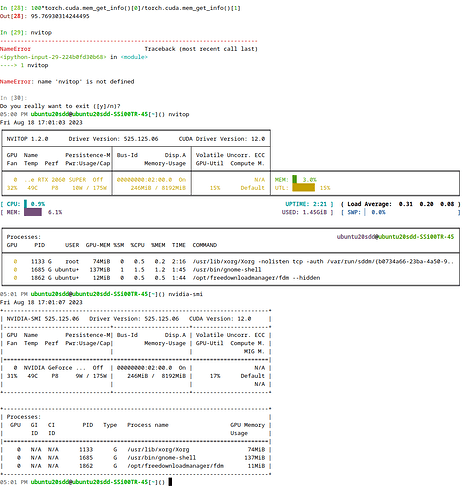Click the 'GPU-MEM' column header
Screen dimensions: 464x500
[98, 245]
